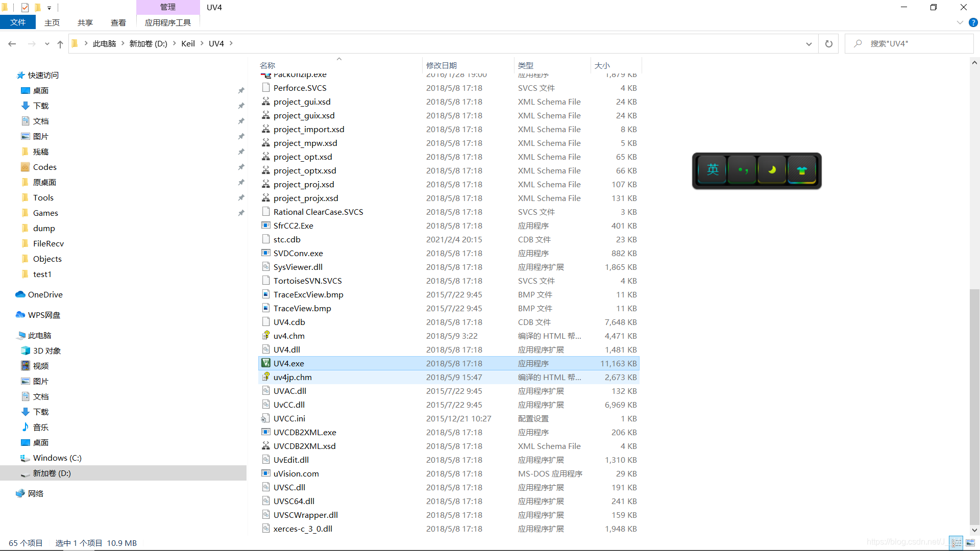Click the Windows (C:) drive icon
The image size is (980, 551).
[x=26, y=458]
